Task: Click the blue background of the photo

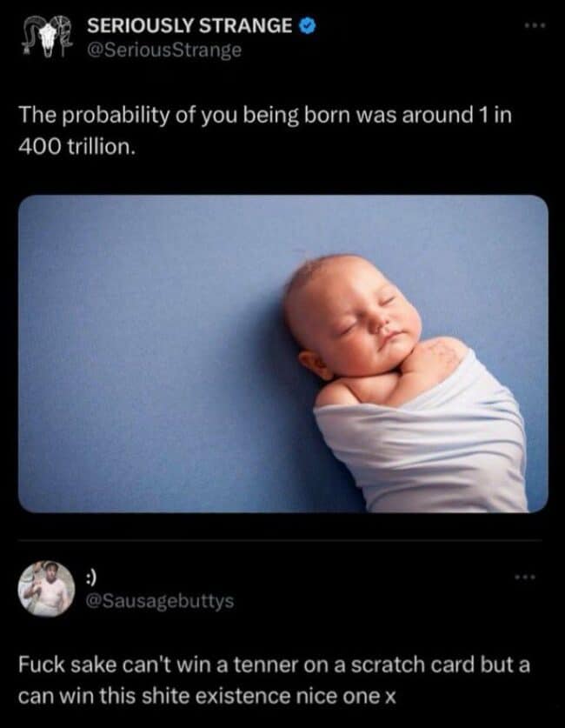Action: point(149,353)
